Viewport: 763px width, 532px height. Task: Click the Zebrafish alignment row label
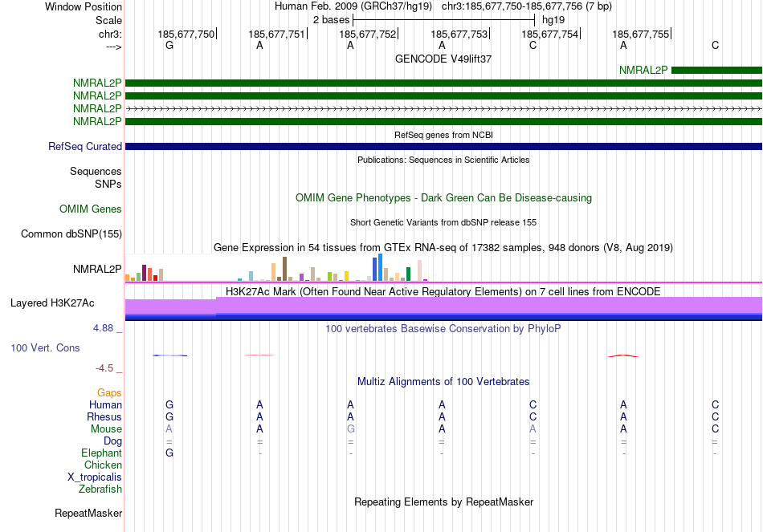(100, 489)
